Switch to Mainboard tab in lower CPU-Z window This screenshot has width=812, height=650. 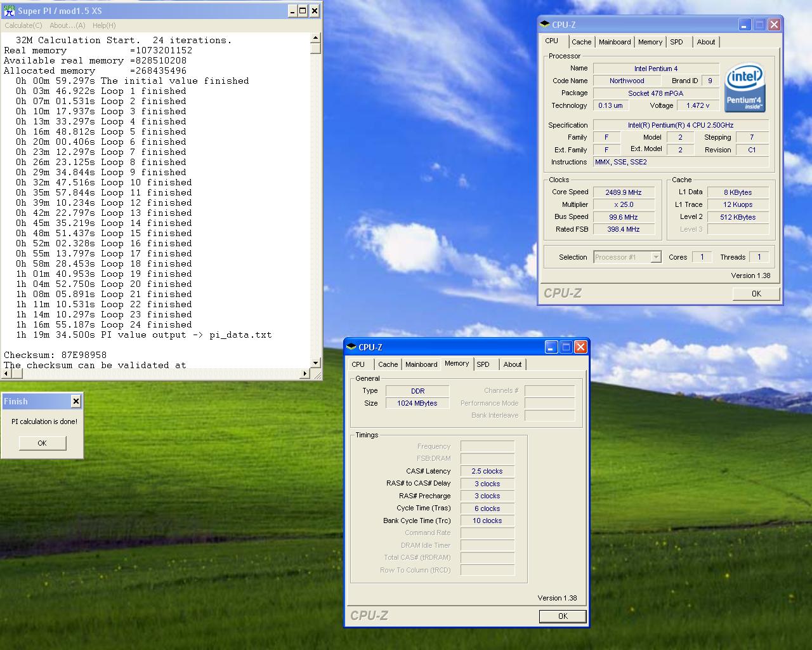[421, 364]
